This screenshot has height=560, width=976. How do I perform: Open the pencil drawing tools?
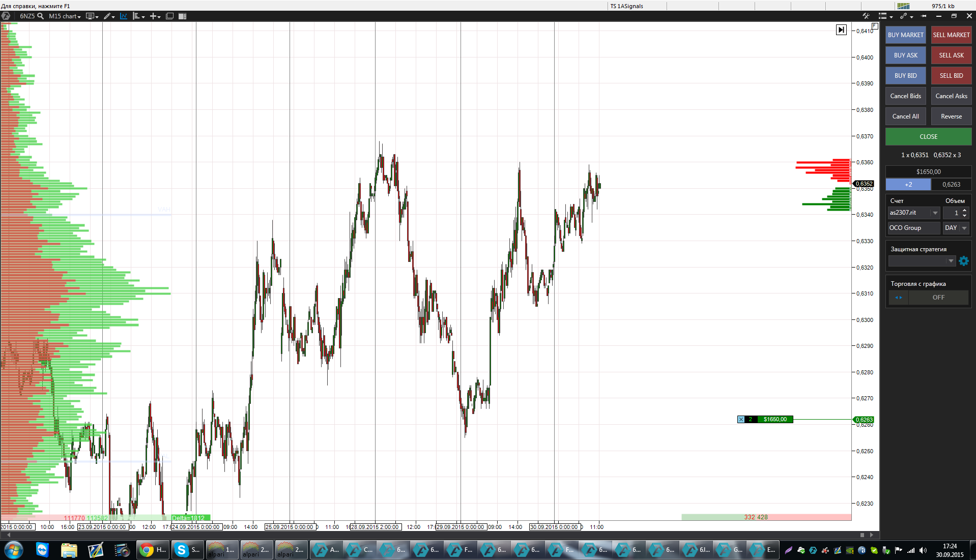coord(107,16)
